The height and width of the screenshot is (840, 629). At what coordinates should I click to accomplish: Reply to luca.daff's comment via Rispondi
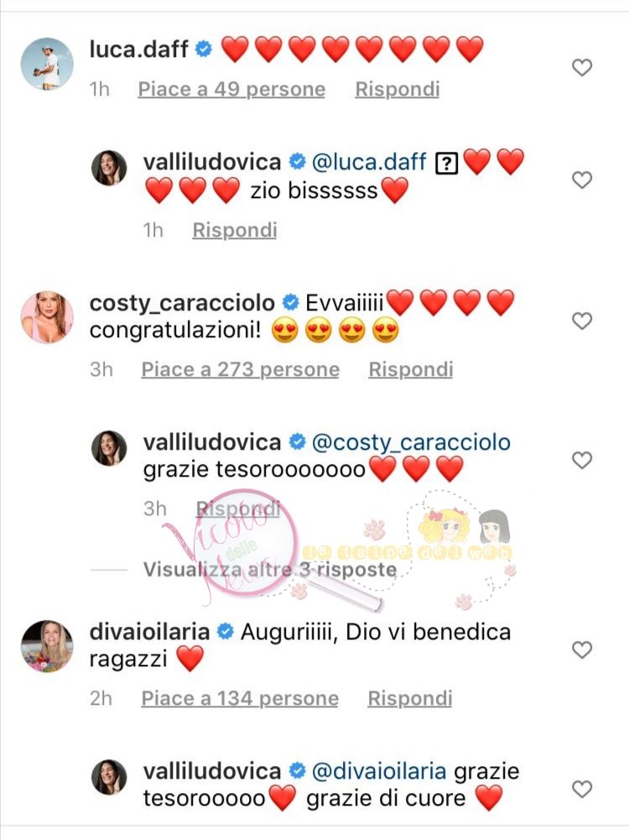point(398,89)
